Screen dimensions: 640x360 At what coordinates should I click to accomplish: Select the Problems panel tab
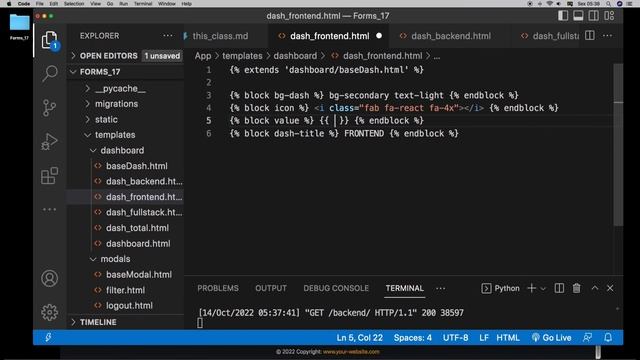[218, 288]
